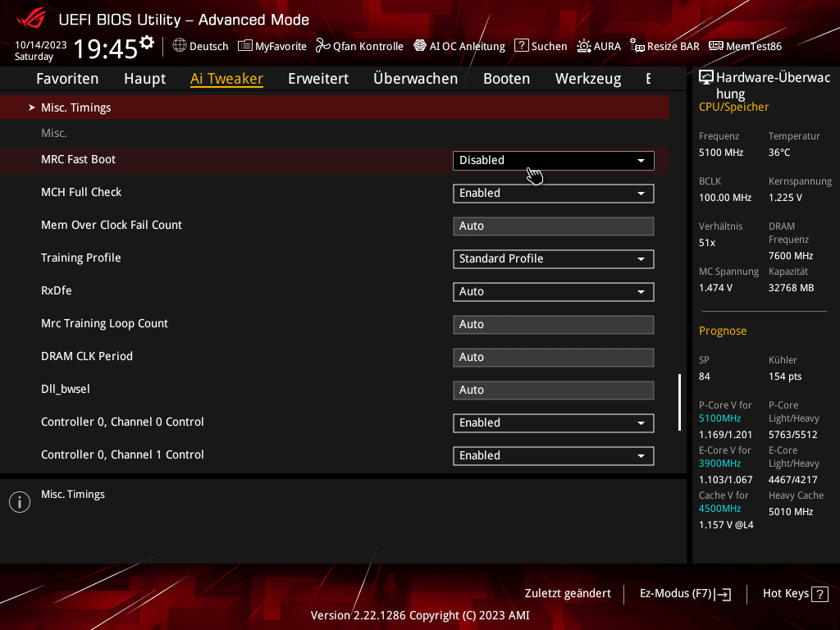Switch to Booten tab
The height and width of the screenshot is (630, 840).
(507, 79)
